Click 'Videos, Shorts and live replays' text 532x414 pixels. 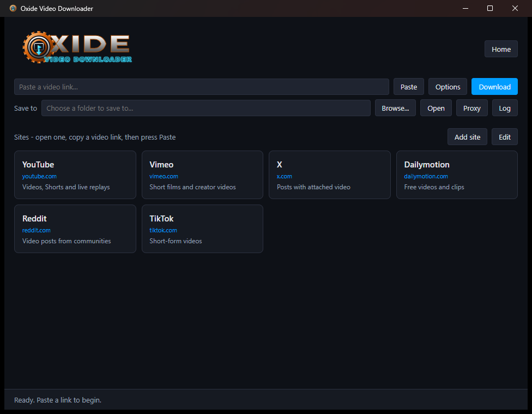[x=66, y=187]
